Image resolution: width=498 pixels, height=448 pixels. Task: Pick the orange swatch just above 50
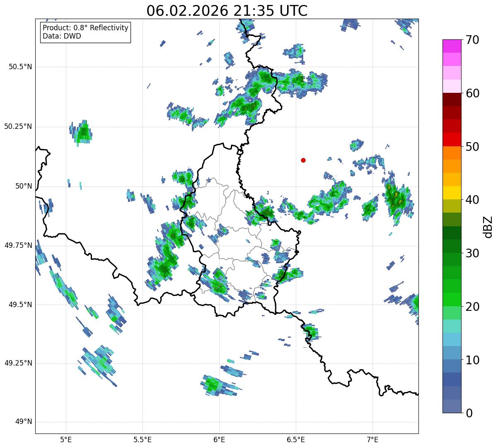coord(452,153)
